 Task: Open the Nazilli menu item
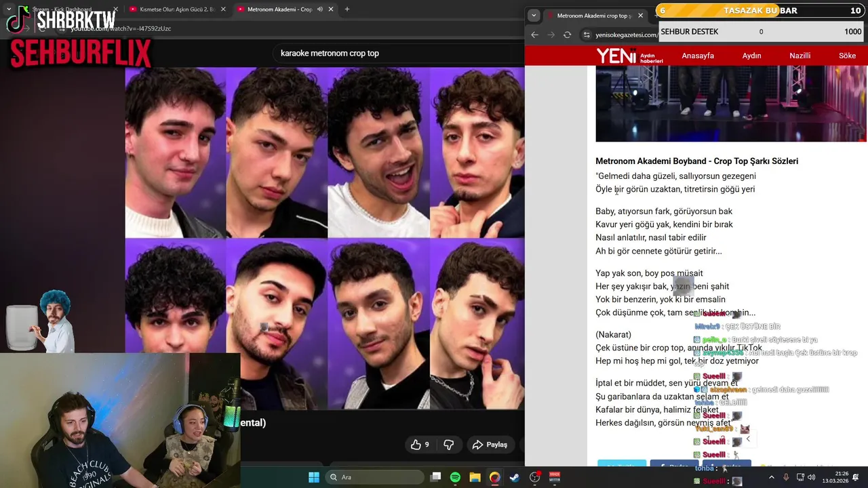(x=800, y=56)
